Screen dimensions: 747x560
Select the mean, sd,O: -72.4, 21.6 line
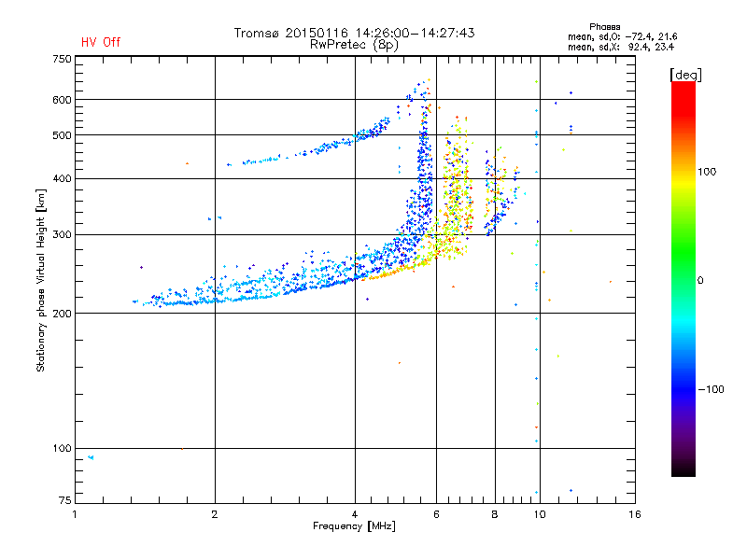tap(622, 36)
